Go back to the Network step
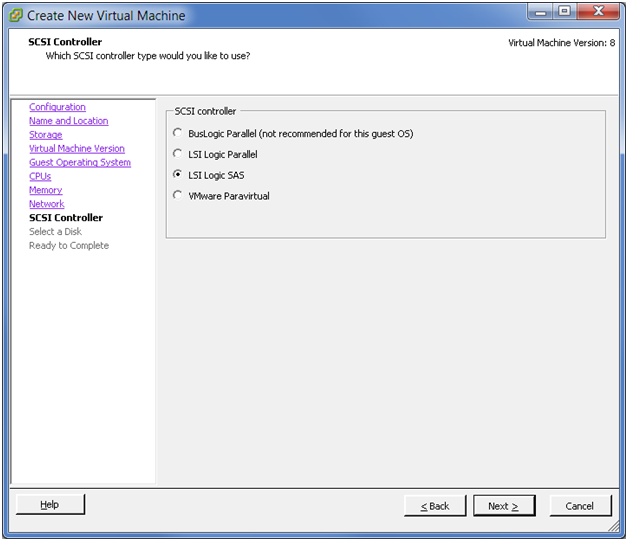Viewport: 628px width, 541px height. point(46,204)
